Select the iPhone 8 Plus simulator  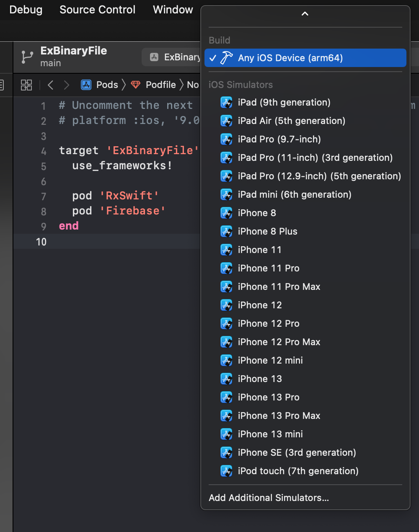click(x=305, y=231)
